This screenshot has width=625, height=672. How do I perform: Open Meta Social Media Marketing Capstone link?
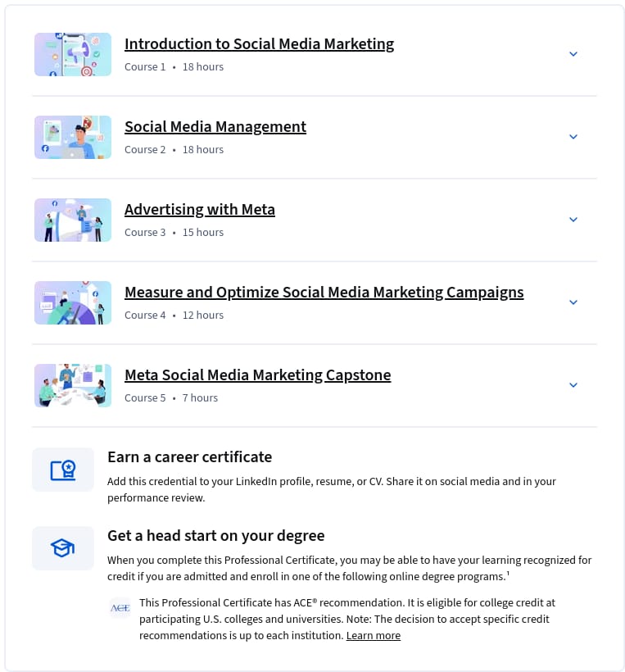(x=257, y=375)
